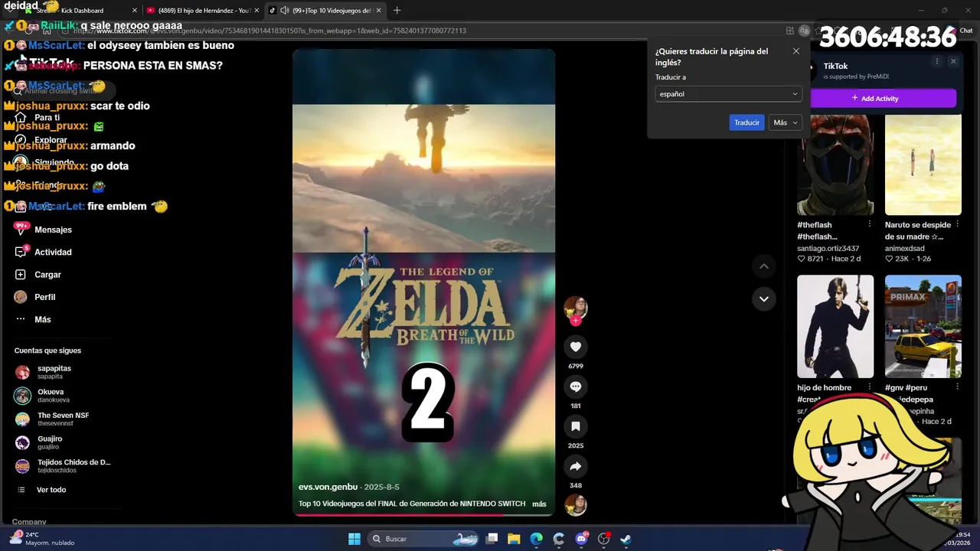Viewport: 980px width, 551px height.
Task: Open File Explorer from the taskbar
Action: (514, 539)
